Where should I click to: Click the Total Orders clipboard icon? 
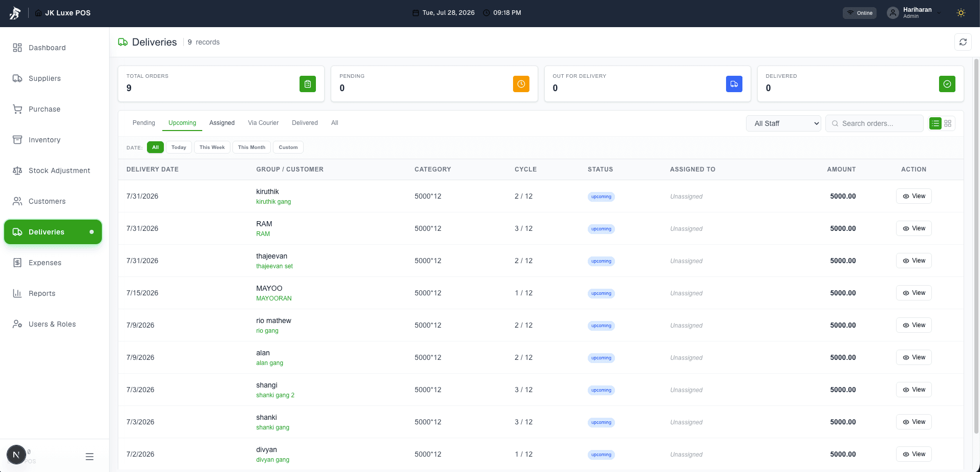tap(308, 84)
